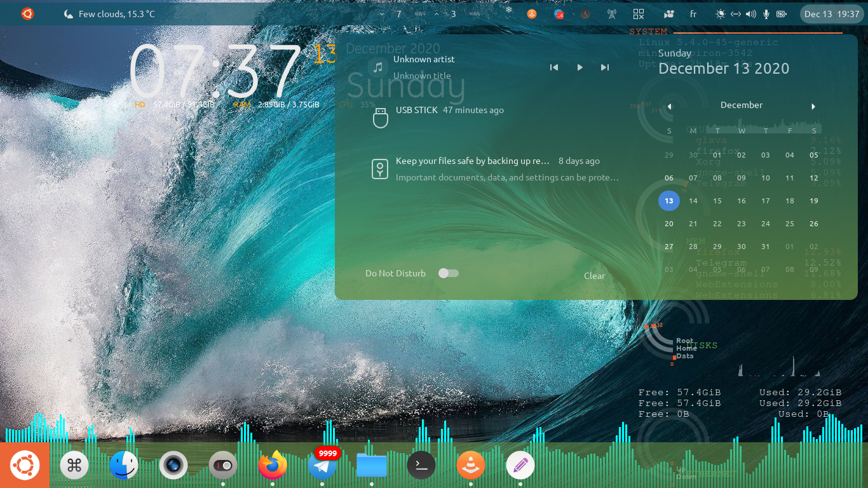Open the tweaks switch icon in dock
The height and width of the screenshot is (488, 868).
pyautogui.click(x=223, y=466)
